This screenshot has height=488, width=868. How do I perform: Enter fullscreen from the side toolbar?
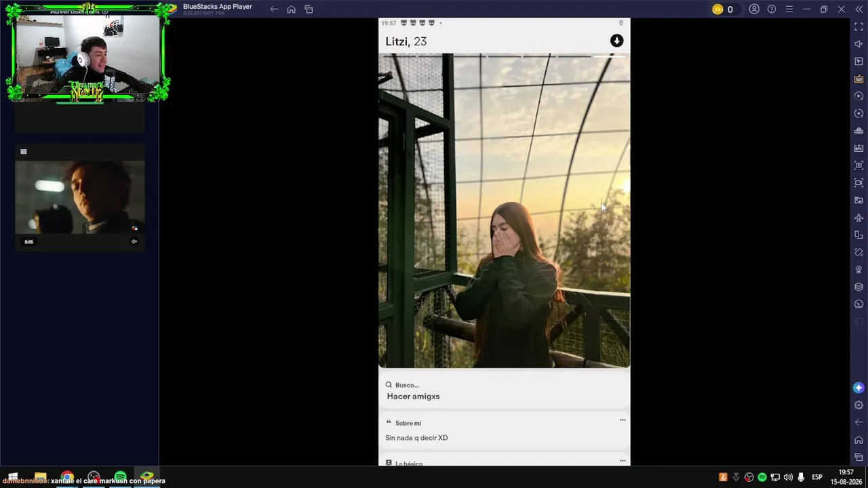pyautogui.click(x=859, y=27)
